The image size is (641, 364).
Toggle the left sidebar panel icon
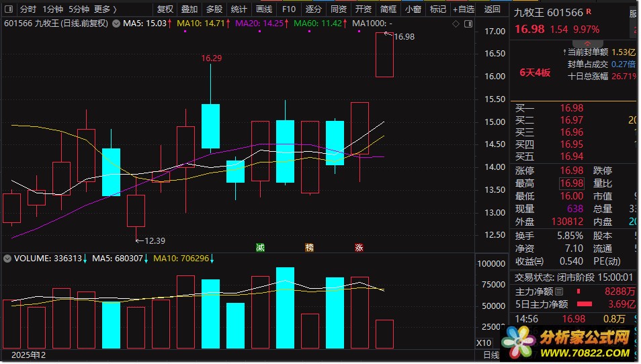(9, 9)
